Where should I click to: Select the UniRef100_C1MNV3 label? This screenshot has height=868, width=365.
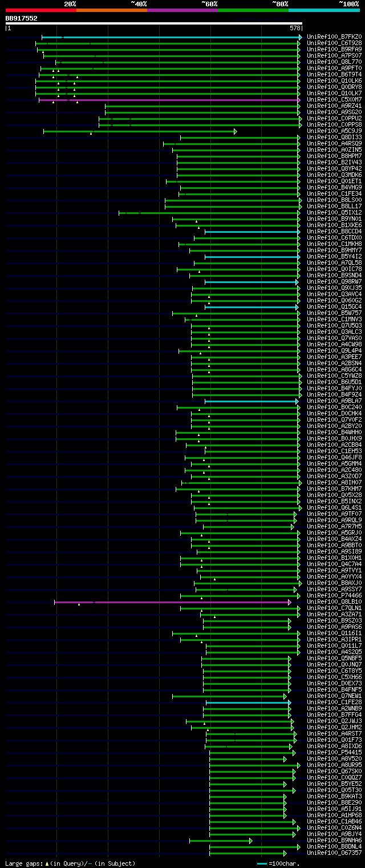pyautogui.click(x=334, y=319)
